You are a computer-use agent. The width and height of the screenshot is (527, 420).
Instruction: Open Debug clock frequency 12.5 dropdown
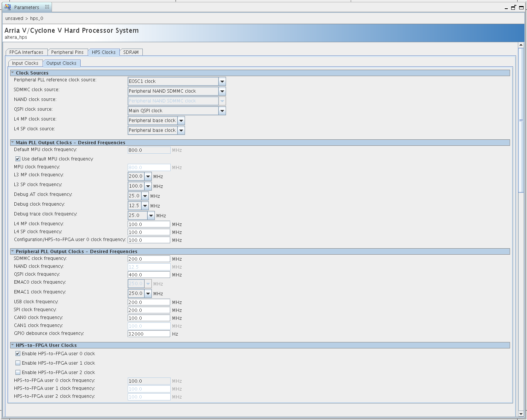[145, 206]
